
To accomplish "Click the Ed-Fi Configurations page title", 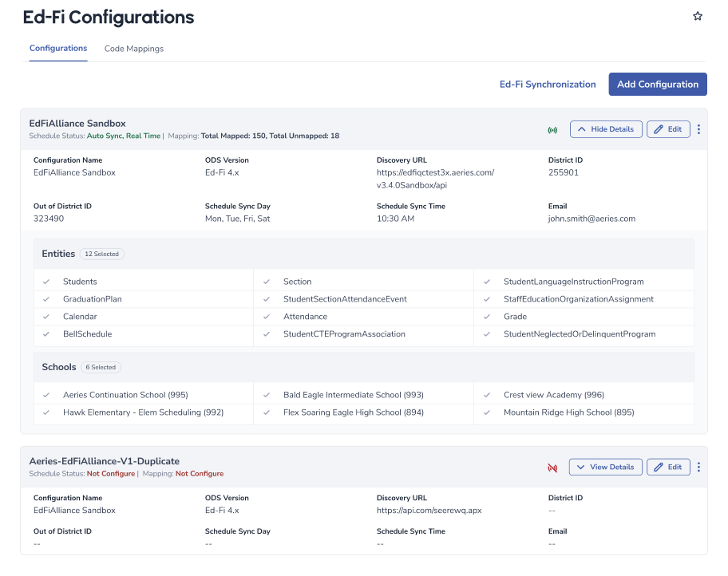I will coord(109,18).
